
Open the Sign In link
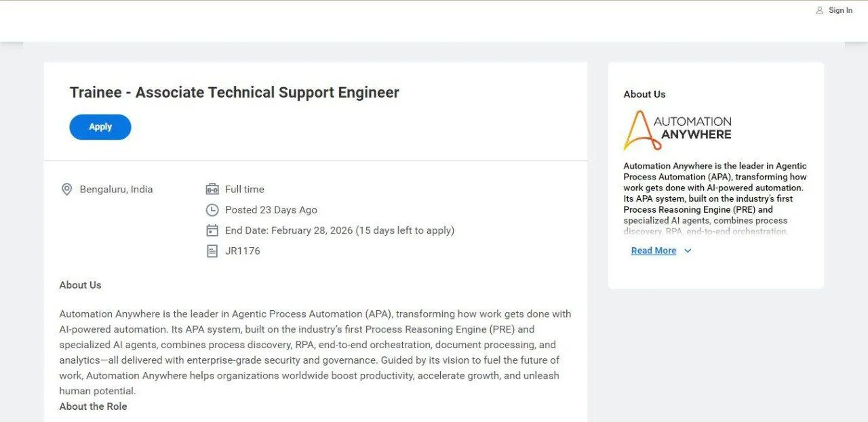(840, 10)
